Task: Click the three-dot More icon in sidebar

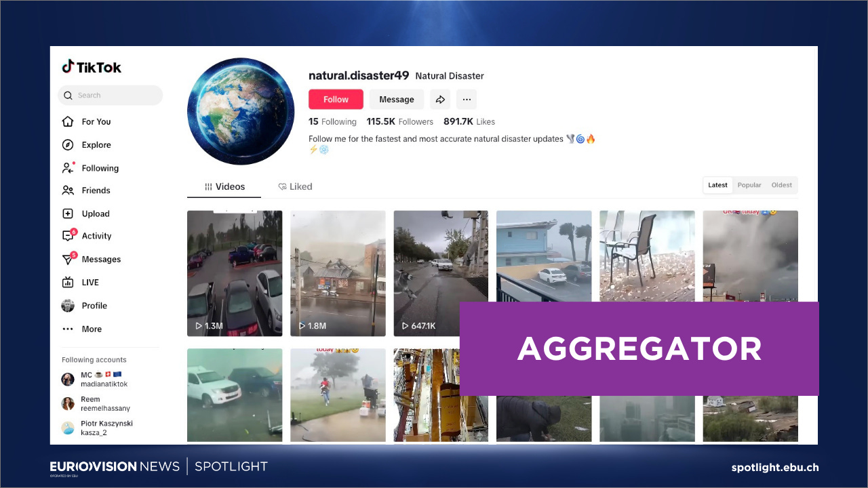Action: 68,329
